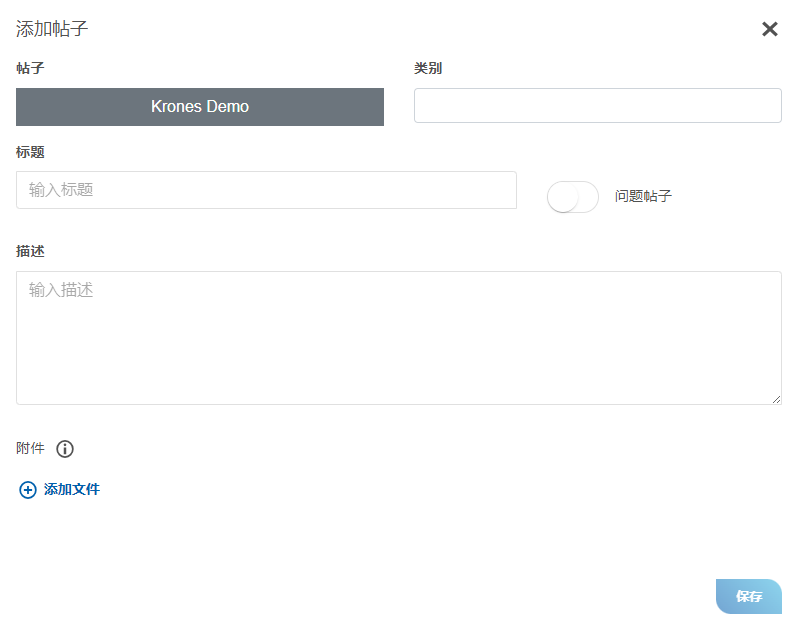This screenshot has width=798, height=617.
Task: Click the 添加文件 link text
Action: [x=72, y=490]
